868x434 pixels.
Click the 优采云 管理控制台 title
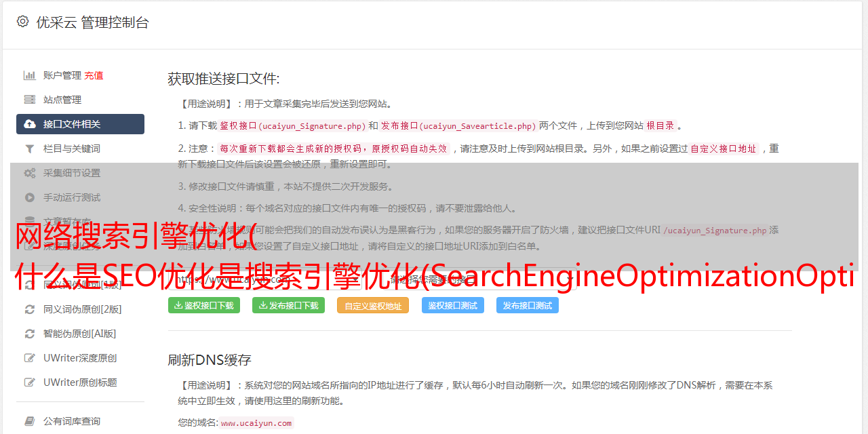[x=92, y=22]
